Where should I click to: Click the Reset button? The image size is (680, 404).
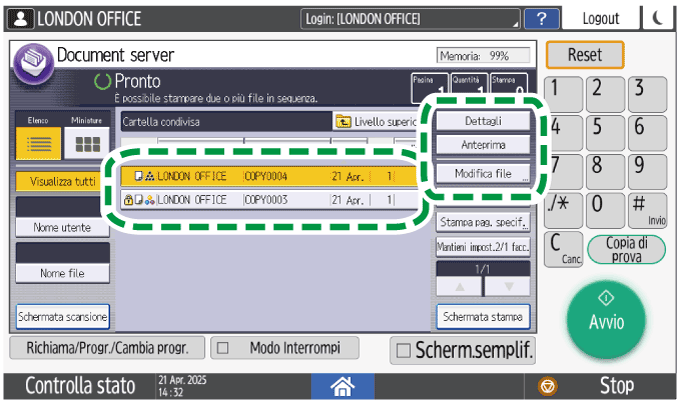(585, 55)
